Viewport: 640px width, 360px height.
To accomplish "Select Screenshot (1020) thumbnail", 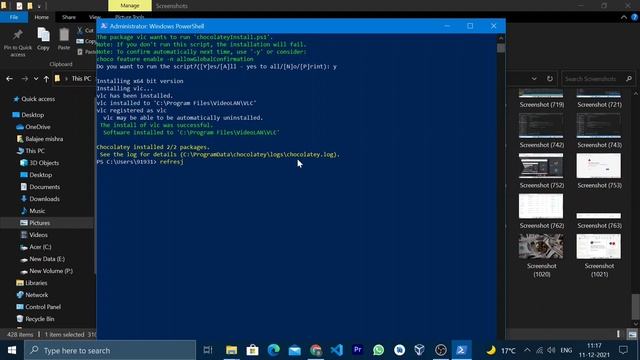I will tap(541, 247).
